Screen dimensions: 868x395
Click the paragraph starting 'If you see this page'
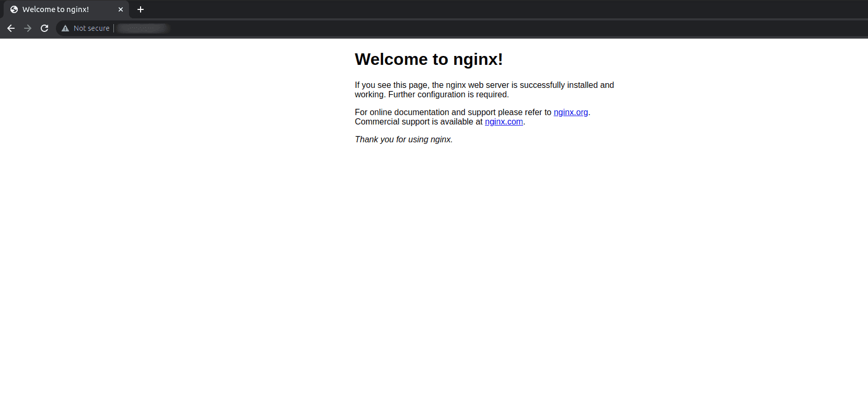click(x=484, y=89)
